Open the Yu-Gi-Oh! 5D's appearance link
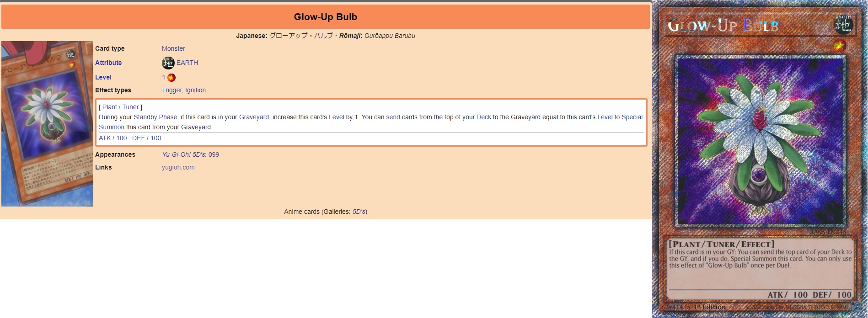Screen dimensions: 868x318 pos(183,154)
